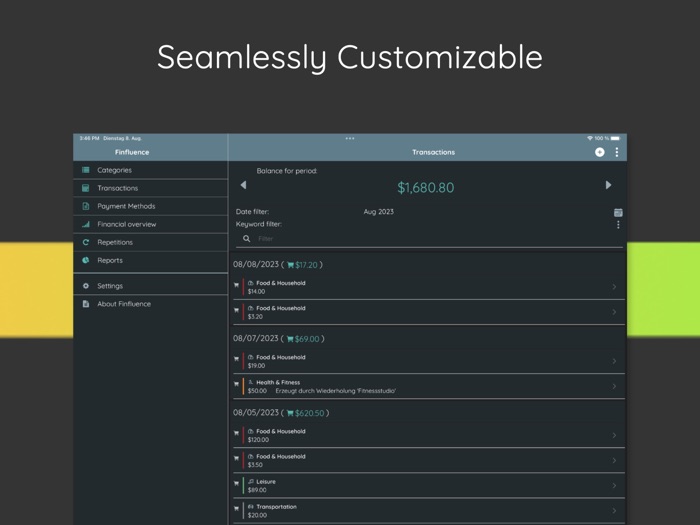
Task: Click the Wi-Fi status icon
Action: point(590,138)
